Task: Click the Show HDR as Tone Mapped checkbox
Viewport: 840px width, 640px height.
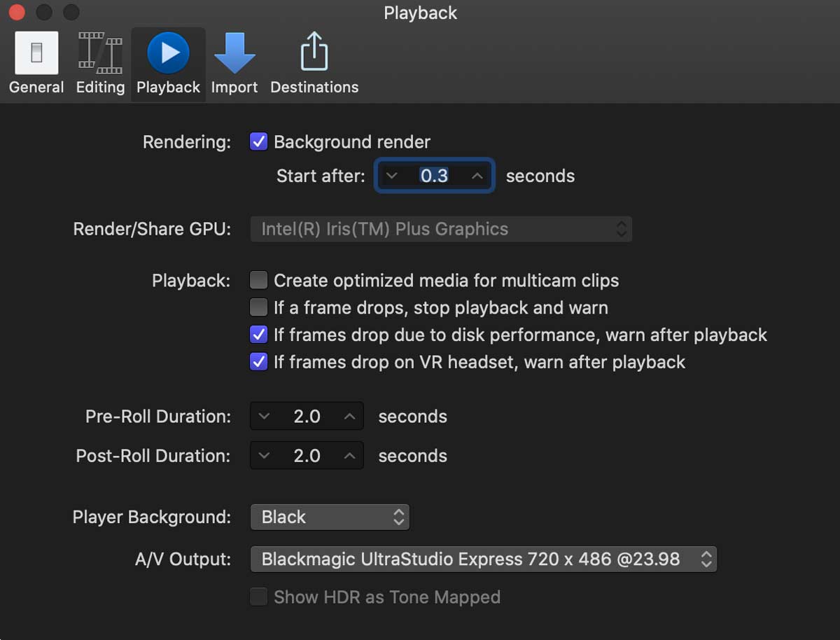Action: click(x=259, y=597)
